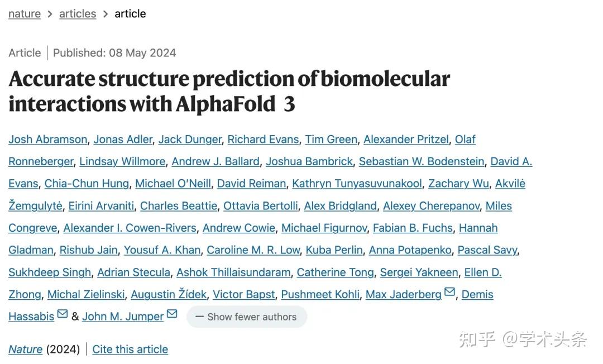Image resolution: width=603 pixels, height=364 pixels.
Task: Select author Pushmeet Kohli
Action: [x=320, y=294]
